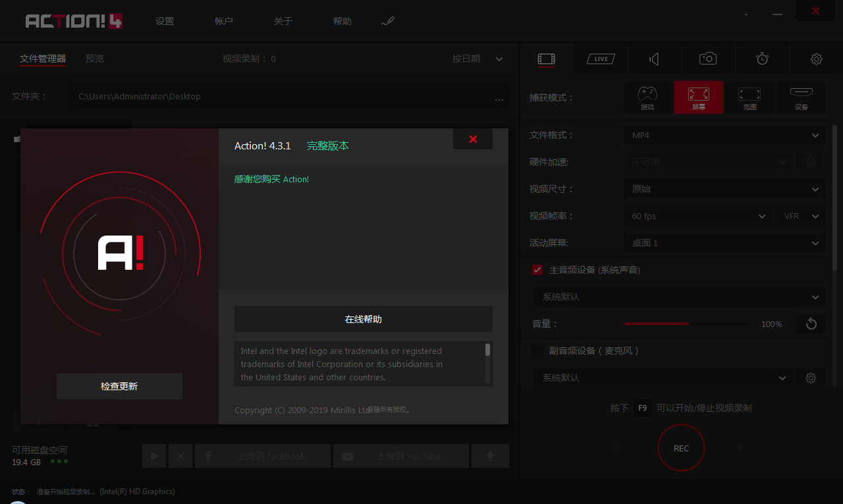Open the 关于 menu
This screenshot has width=843, height=504.
(x=283, y=21)
